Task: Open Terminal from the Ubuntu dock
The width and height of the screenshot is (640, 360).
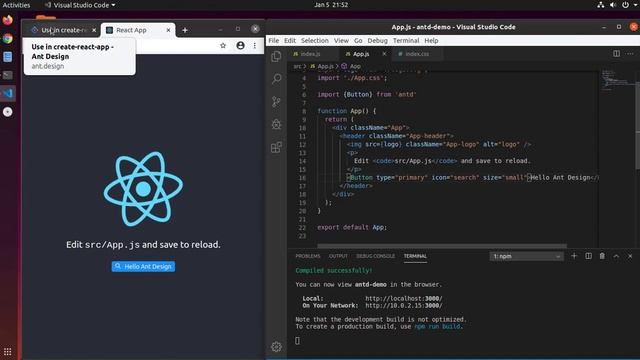Action: [8, 75]
